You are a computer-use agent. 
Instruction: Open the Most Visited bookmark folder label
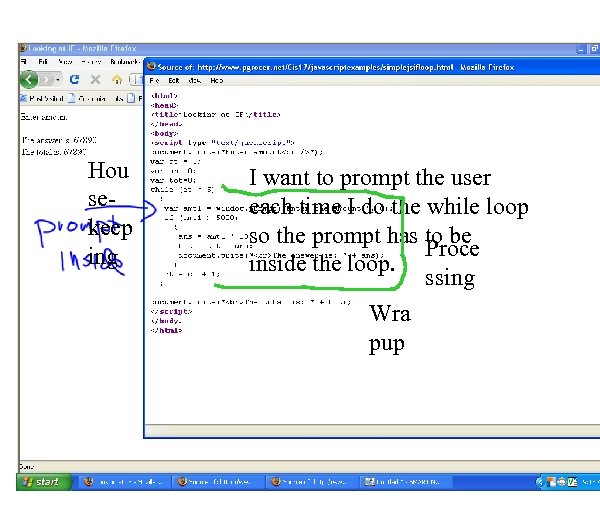[46, 99]
